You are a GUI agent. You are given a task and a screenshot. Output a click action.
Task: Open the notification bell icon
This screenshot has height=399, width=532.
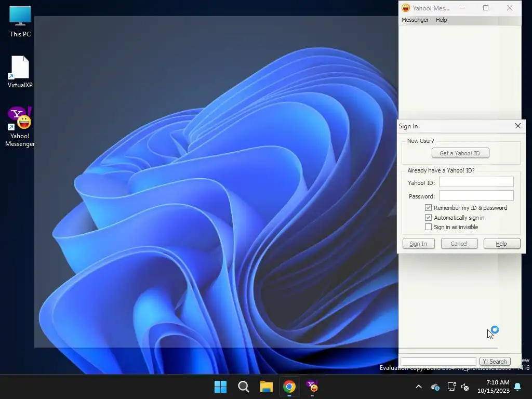click(x=518, y=387)
